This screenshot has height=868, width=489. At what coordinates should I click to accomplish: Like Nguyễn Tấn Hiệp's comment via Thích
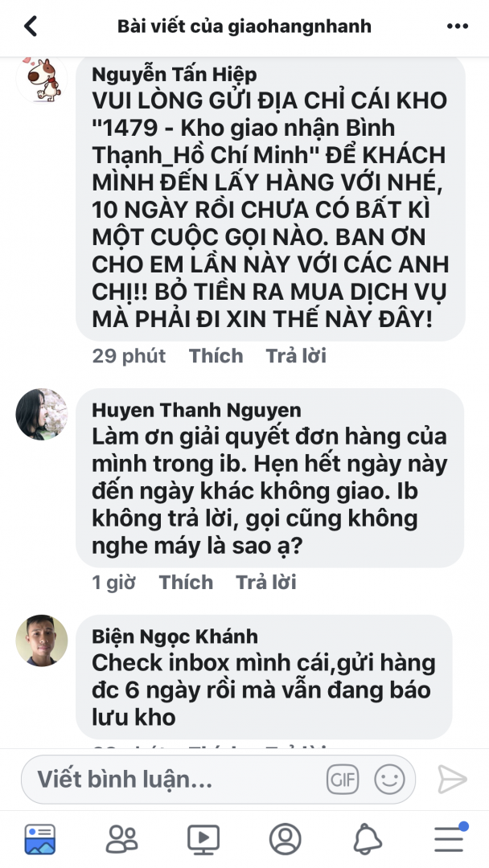pyautogui.click(x=216, y=356)
